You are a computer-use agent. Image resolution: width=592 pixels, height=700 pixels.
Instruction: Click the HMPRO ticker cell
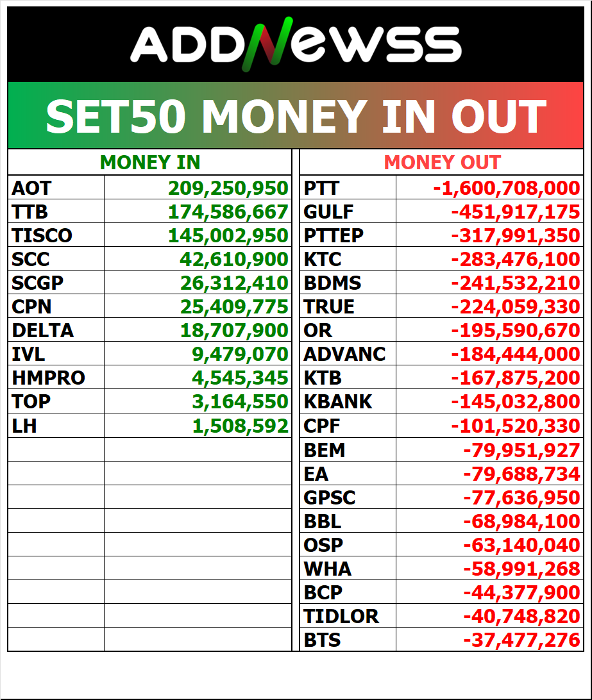click(x=48, y=378)
